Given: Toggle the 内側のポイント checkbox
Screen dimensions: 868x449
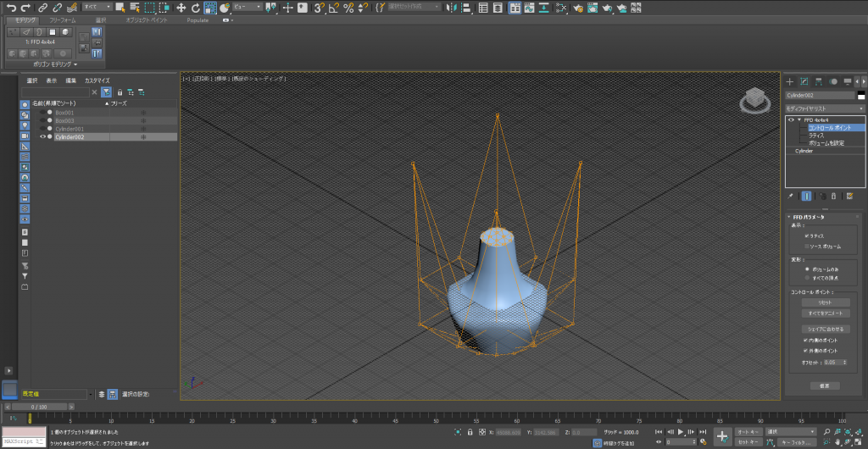Looking at the screenshot, I should coord(805,340).
